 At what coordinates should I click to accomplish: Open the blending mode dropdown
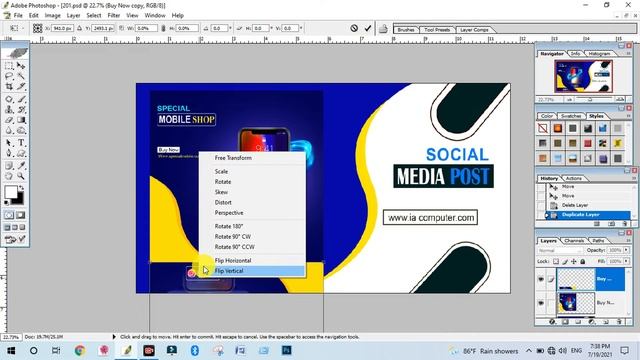(x=560, y=250)
